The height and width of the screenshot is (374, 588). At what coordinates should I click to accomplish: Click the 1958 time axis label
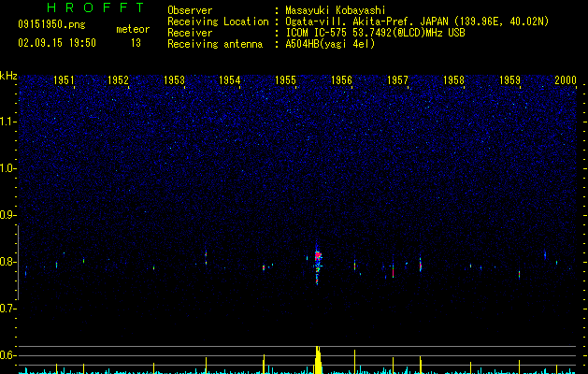pyautogui.click(x=453, y=80)
